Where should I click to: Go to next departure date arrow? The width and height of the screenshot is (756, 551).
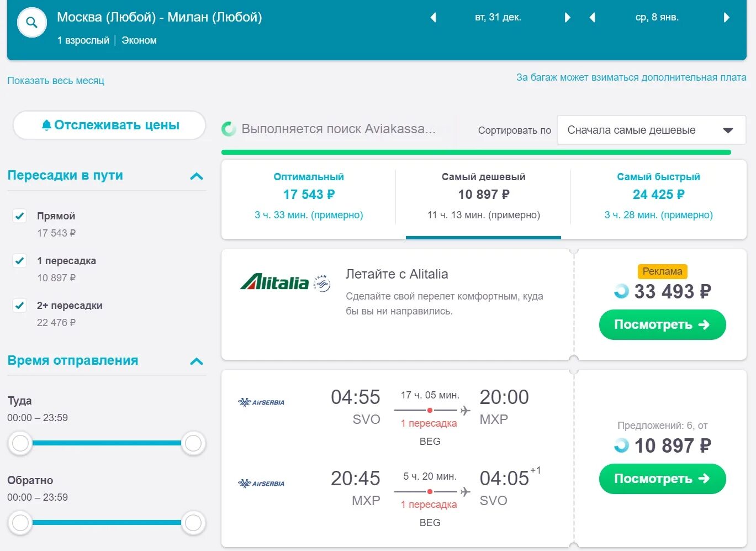coord(567,18)
